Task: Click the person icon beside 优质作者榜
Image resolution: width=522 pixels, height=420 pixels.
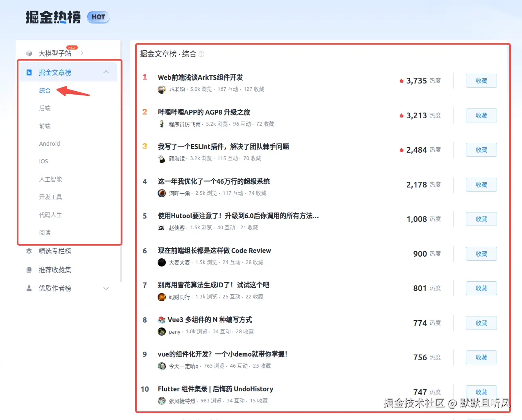Action: pyautogui.click(x=29, y=288)
